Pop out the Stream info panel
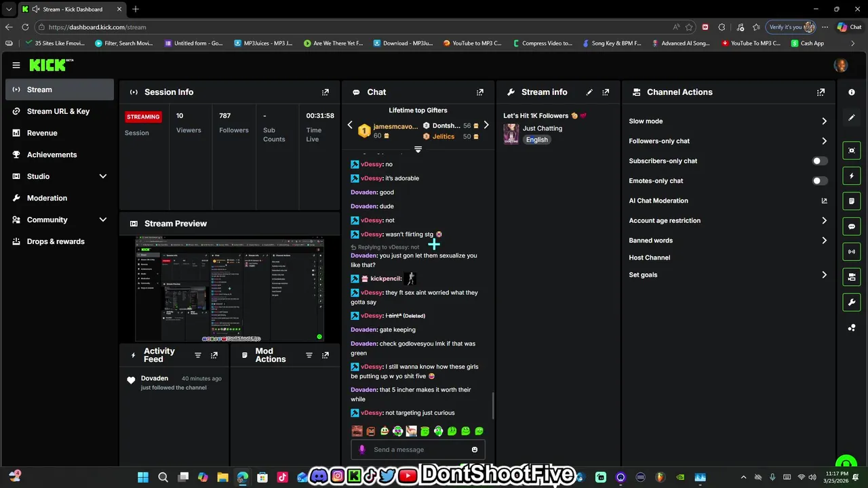The width and height of the screenshot is (868, 488). point(606,92)
